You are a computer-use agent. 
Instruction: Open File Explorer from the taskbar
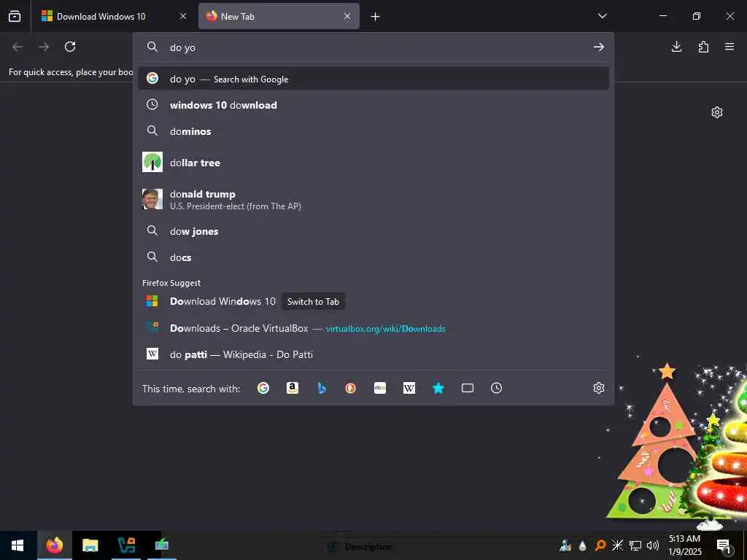click(90, 545)
